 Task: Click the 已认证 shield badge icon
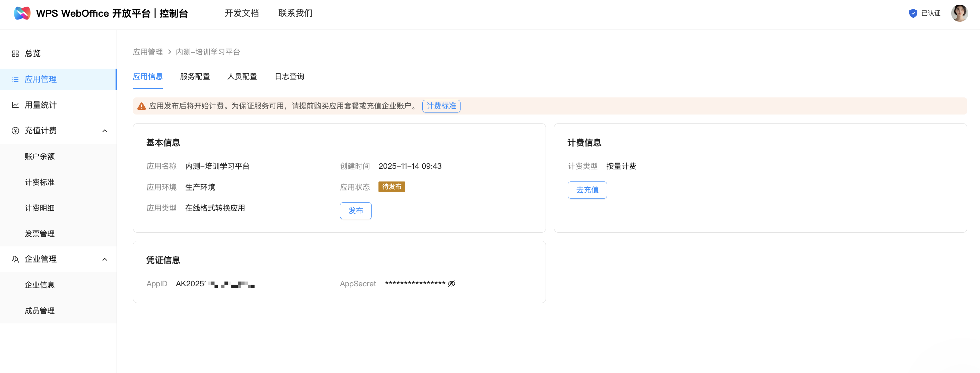(913, 13)
